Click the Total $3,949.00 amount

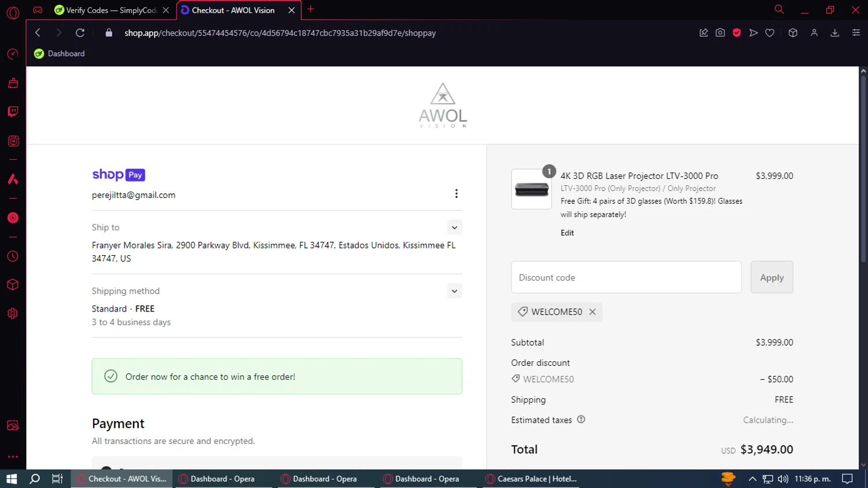pos(767,449)
